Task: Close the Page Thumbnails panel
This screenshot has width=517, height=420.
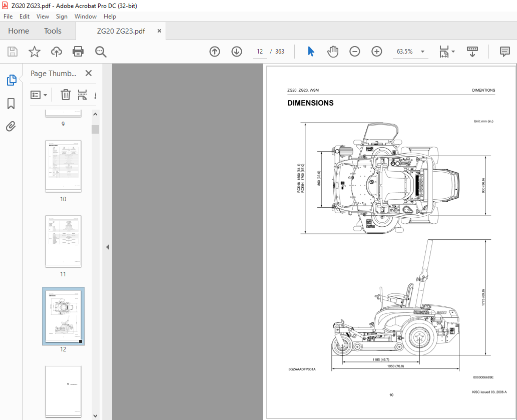Action: click(x=89, y=73)
